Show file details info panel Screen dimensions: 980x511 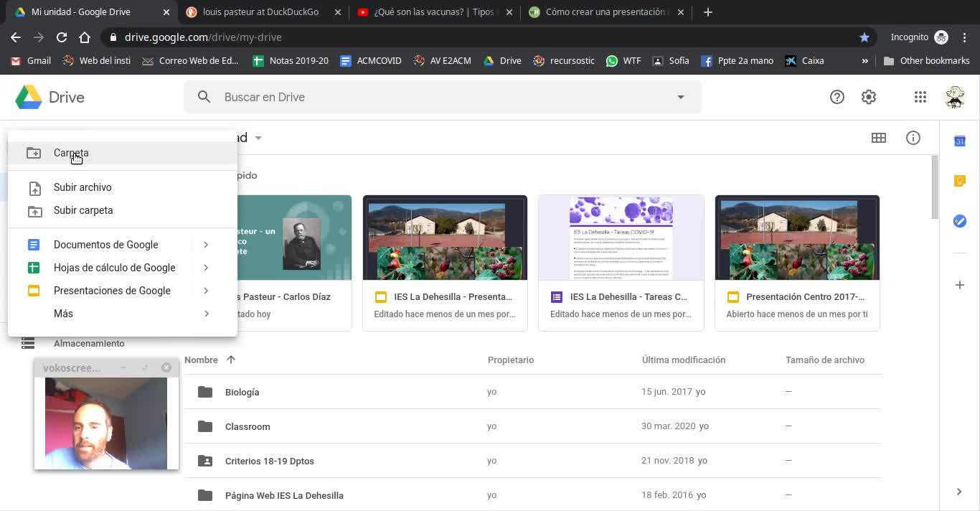click(x=913, y=138)
